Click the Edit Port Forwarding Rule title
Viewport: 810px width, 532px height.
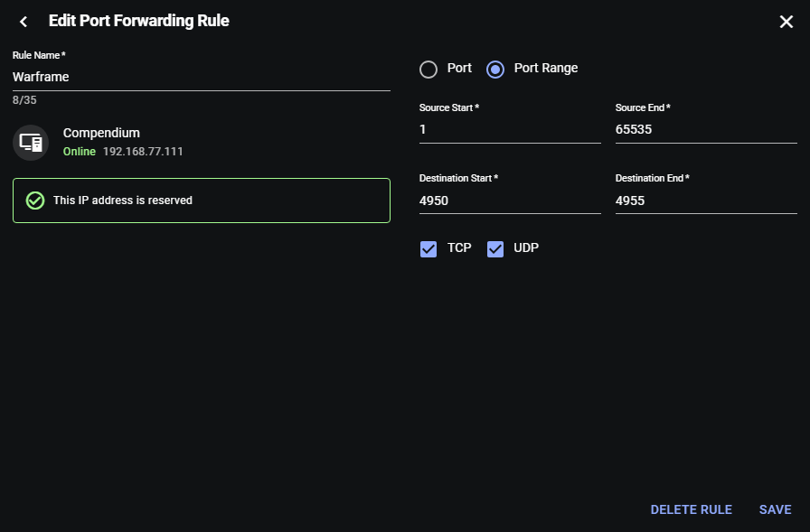pyautogui.click(x=138, y=21)
